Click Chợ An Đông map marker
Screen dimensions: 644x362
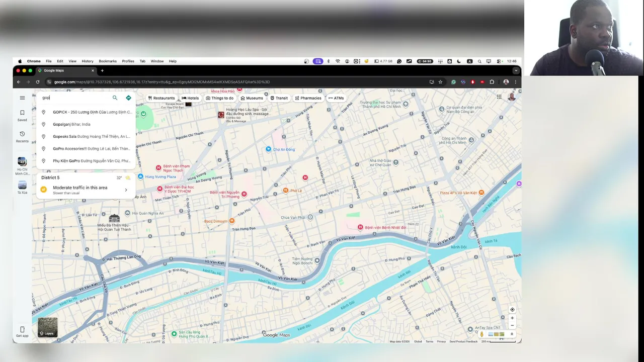(268, 149)
